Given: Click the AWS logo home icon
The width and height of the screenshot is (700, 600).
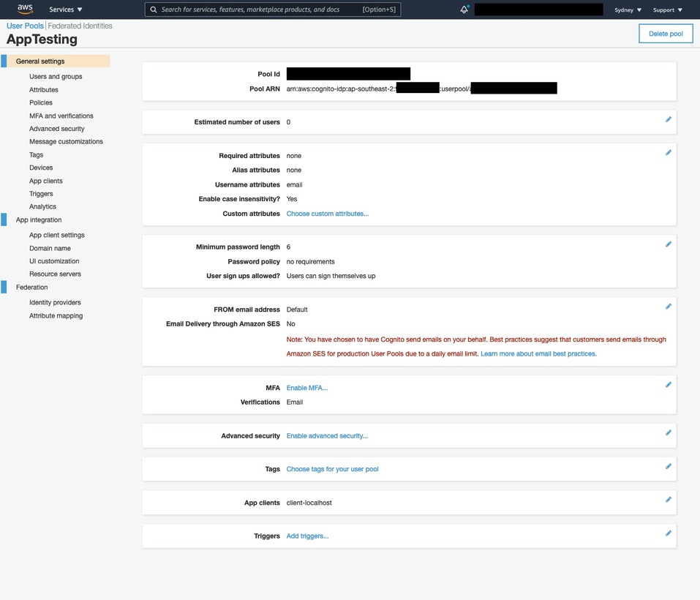Looking at the screenshot, I should (x=25, y=9).
